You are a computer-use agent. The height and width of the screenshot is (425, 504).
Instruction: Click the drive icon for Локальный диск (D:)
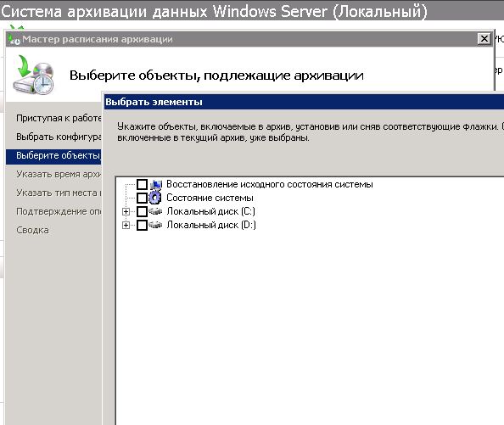pyautogui.click(x=155, y=225)
